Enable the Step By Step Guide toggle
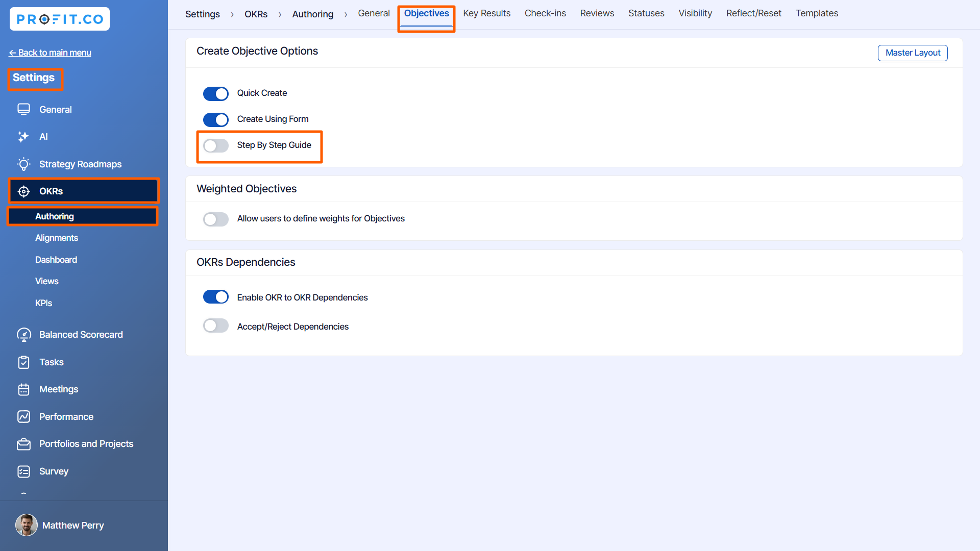 pyautogui.click(x=215, y=145)
